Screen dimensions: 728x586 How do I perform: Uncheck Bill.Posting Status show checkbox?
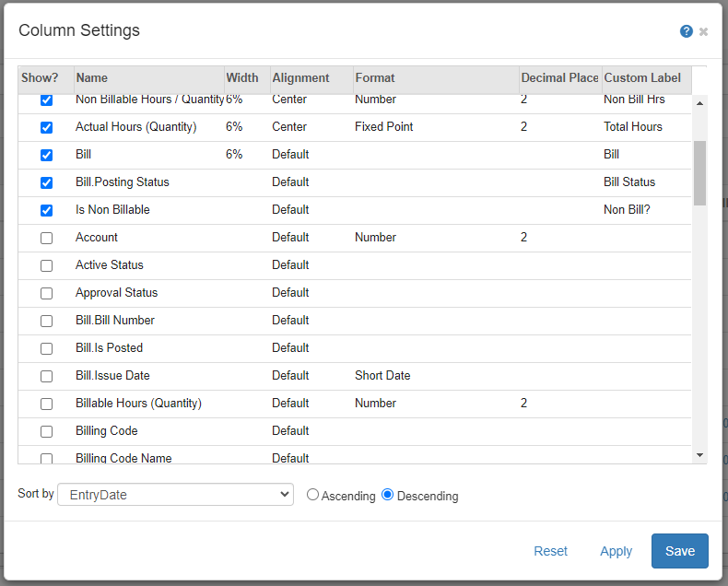tap(46, 182)
